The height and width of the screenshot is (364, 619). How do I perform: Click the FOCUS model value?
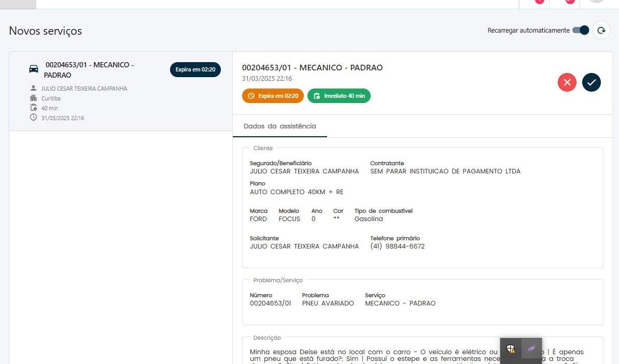tap(289, 219)
